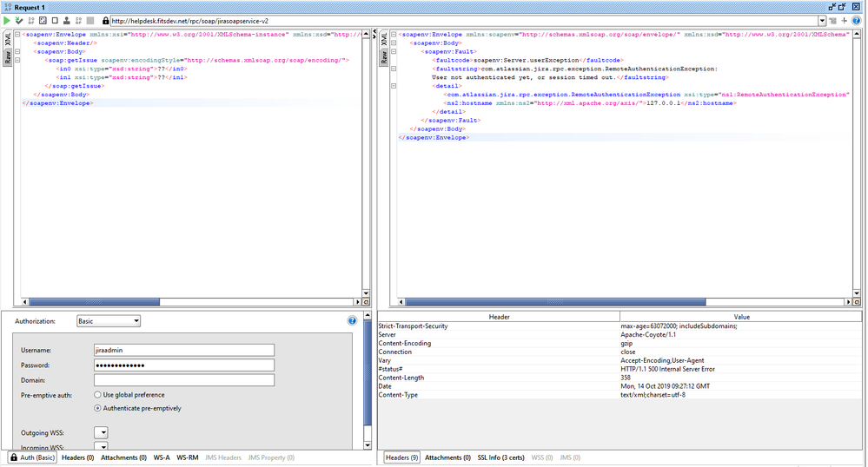Open the JMS Property (0) tab
This screenshot has height=467, width=868.
(x=271, y=457)
